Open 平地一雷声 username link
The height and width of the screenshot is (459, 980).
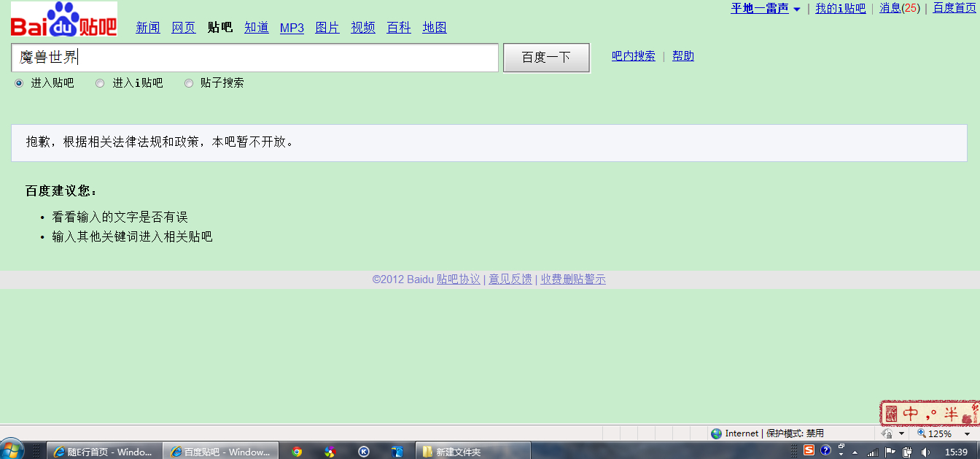click(x=760, y=9)
